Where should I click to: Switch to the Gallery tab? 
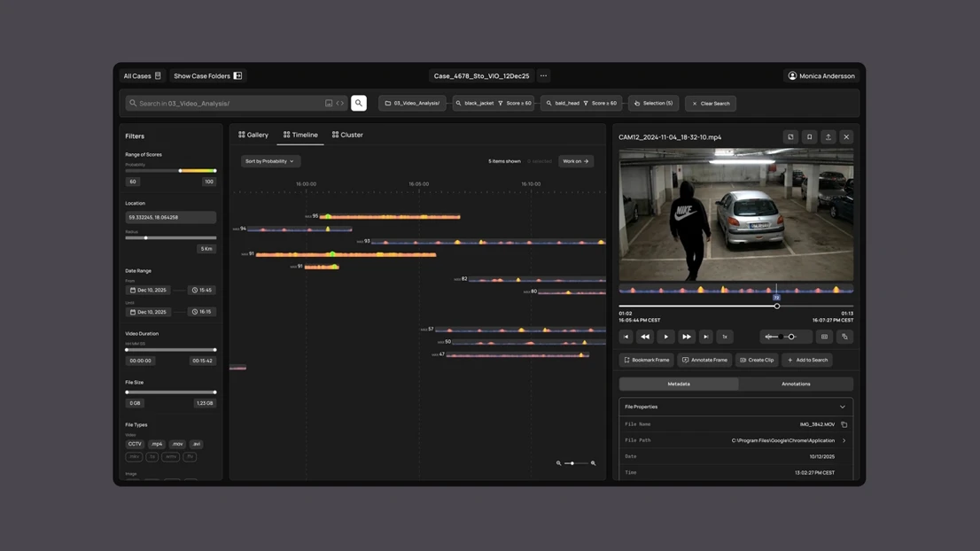(253, 135)
